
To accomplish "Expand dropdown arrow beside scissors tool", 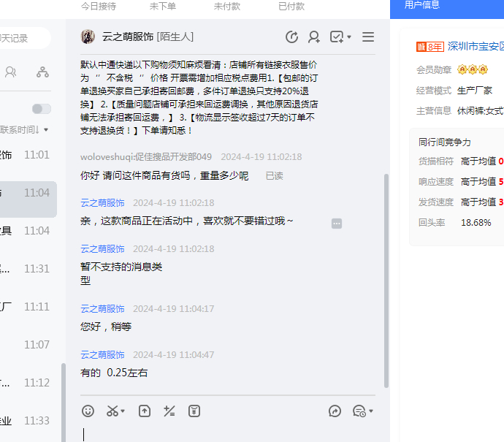I will pyautogui.click(x=123, y=411).
